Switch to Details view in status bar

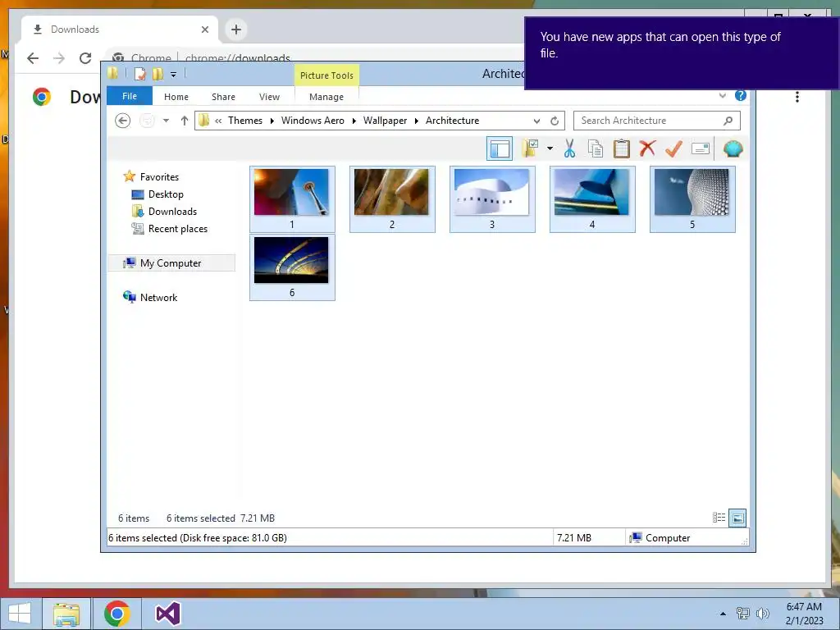719,518
